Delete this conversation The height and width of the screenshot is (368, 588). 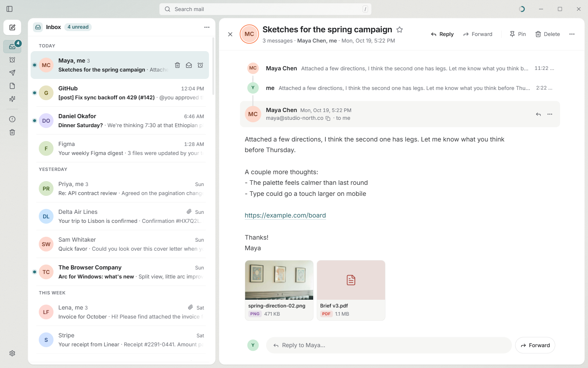[x=548, y=34]
